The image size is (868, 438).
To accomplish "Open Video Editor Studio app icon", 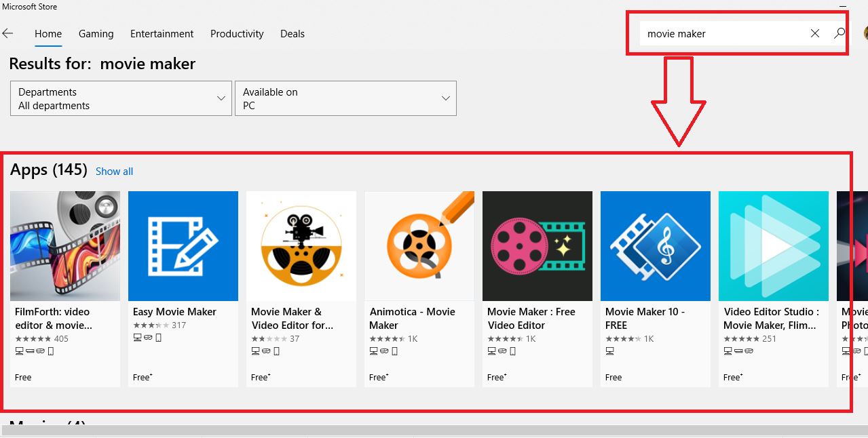I will click(774, 246).
